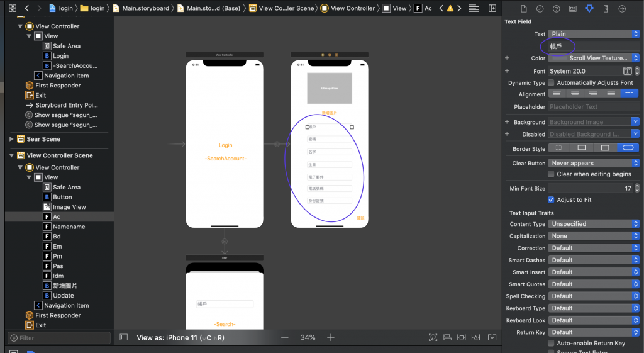The height and width of the screenshot is (353, 644).
Task: Uncheck Adjust to Fit checkbox
Action: coord(551,199)
